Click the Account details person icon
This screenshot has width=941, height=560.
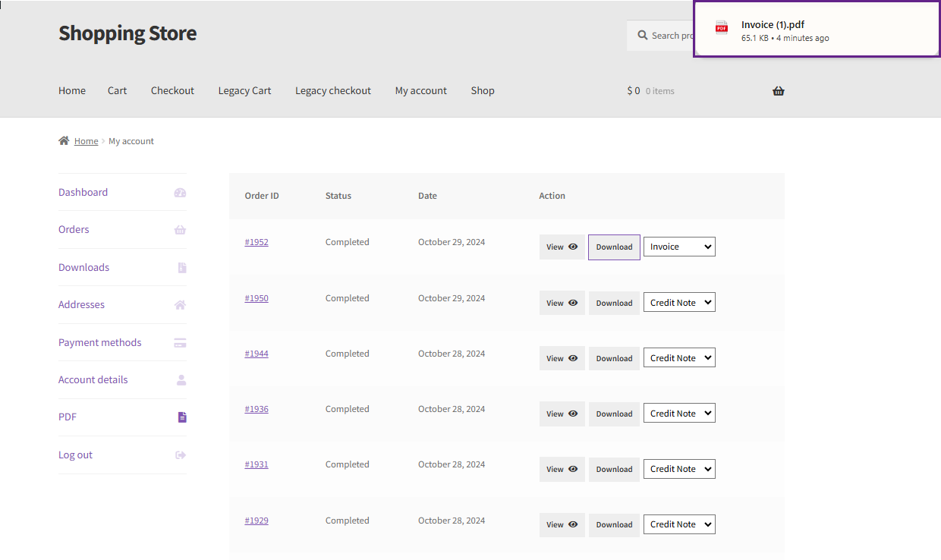[x=181, y=380]
